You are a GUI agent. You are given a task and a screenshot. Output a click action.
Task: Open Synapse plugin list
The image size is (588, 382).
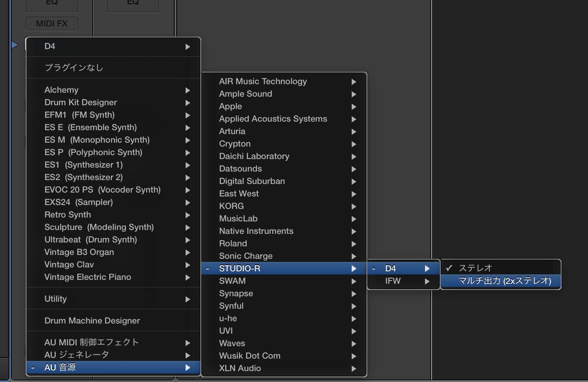[284, 294]
